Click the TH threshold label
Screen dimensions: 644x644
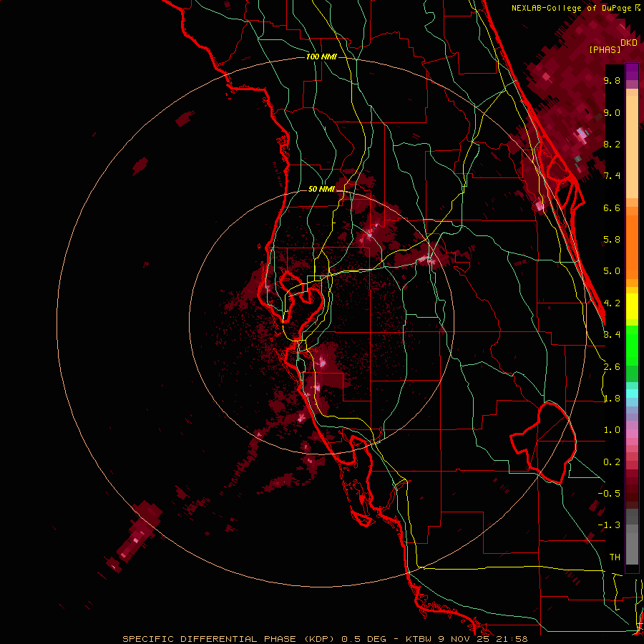pos(615,557)
